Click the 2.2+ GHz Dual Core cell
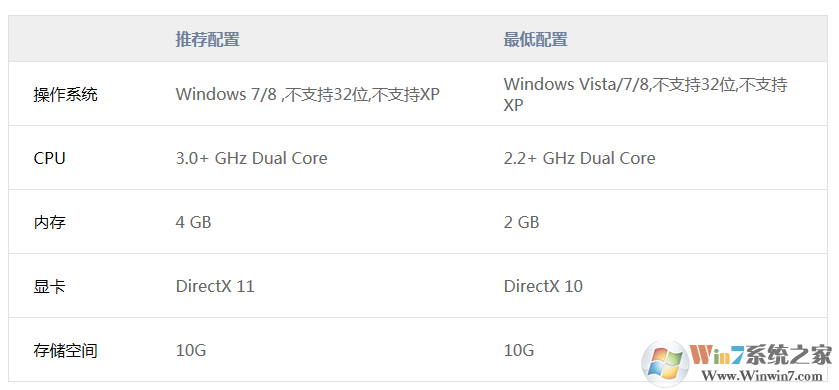The image size is (839, 390). point(579,158)
